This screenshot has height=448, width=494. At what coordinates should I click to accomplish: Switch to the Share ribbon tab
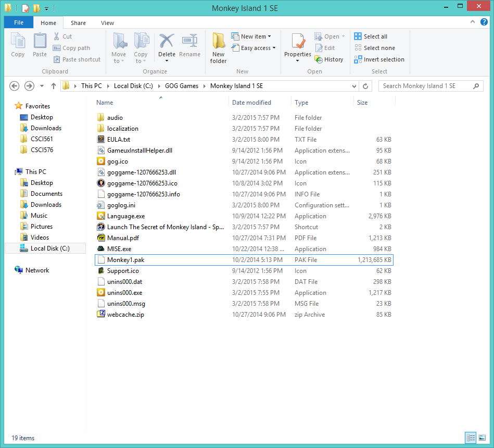click(x=78, y=23)
